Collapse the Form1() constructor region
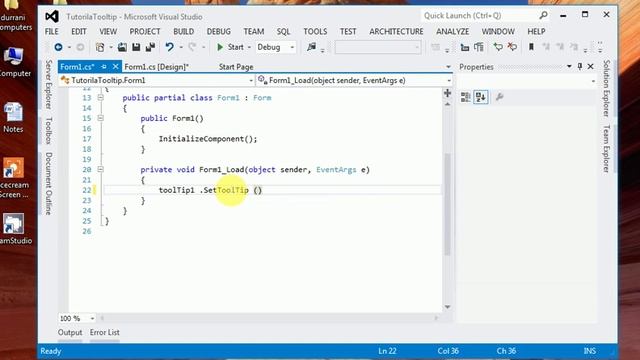Screen dimensions: 640x360 [100, 118]
